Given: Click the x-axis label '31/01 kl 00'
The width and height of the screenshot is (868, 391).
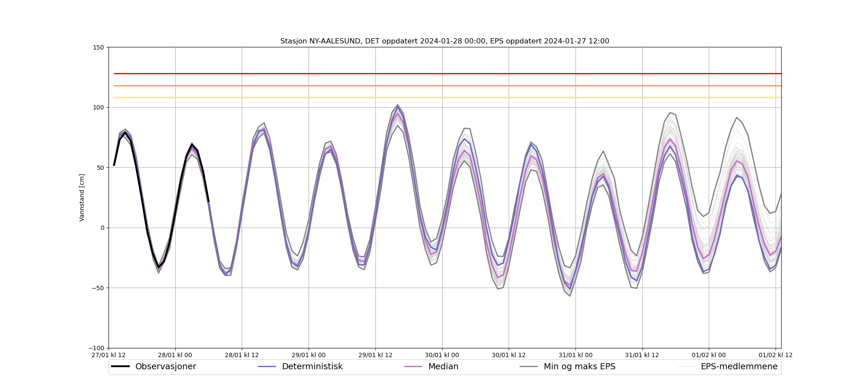Looking at the screenshot, I should [575, 355].
